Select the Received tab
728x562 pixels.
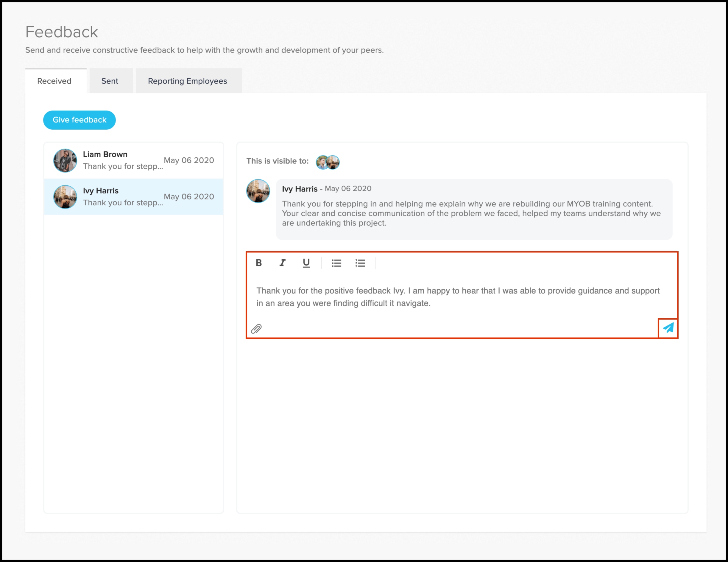(x=54, y=81)
